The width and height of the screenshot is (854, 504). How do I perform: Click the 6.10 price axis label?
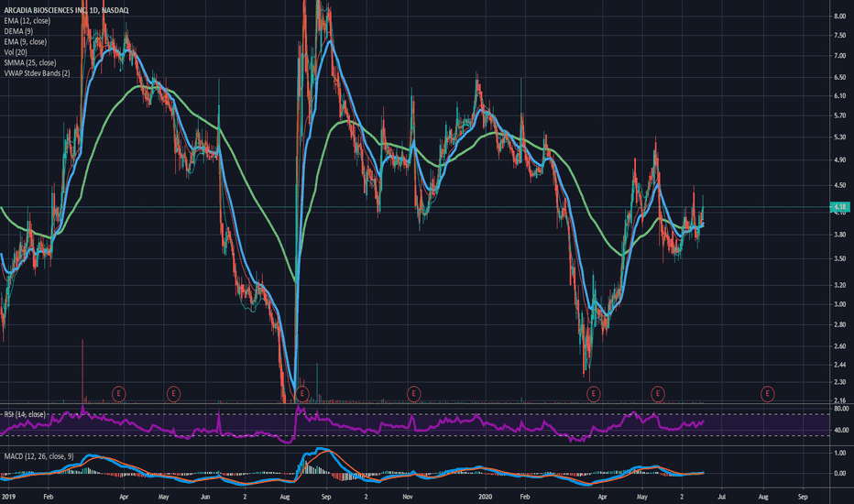click(839, 95)
